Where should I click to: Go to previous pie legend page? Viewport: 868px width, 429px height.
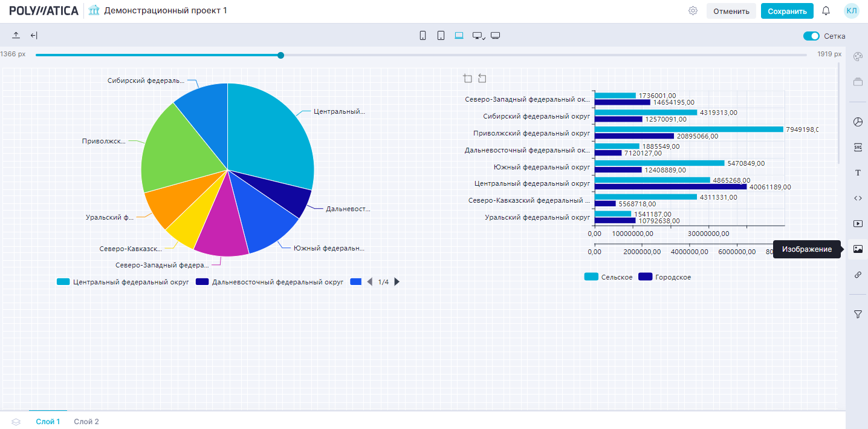click(x=370, y=282)
